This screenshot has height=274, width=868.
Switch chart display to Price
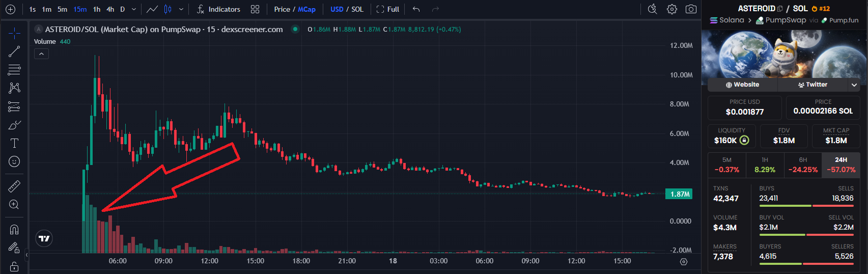(x=282, y=9)
